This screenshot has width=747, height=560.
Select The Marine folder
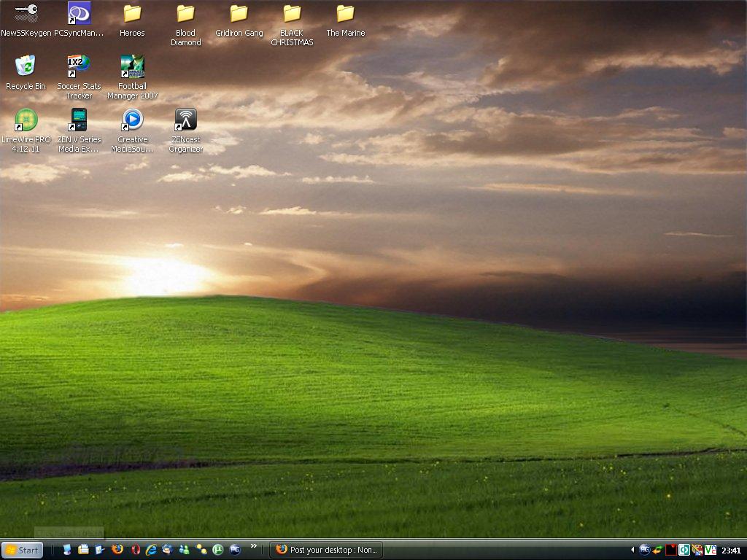pyautogui.click(x=345, y=20)
